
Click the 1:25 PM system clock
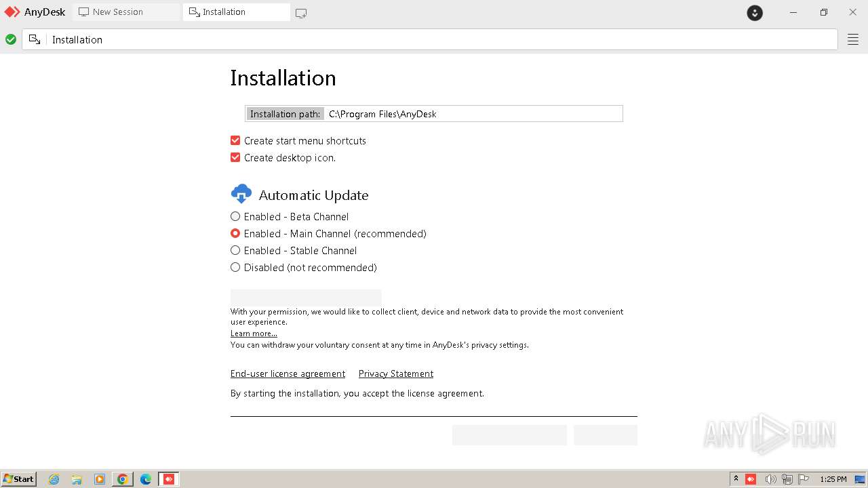tap(833, 479)
